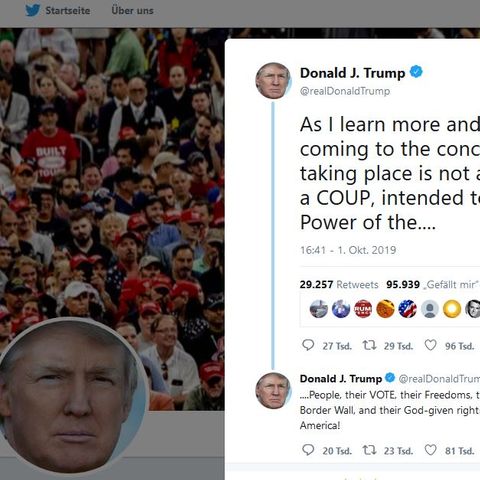The height and width of the screenshot is (480, 480).
Task: Click the first tweet's author avatar
Action: [273, 81]
